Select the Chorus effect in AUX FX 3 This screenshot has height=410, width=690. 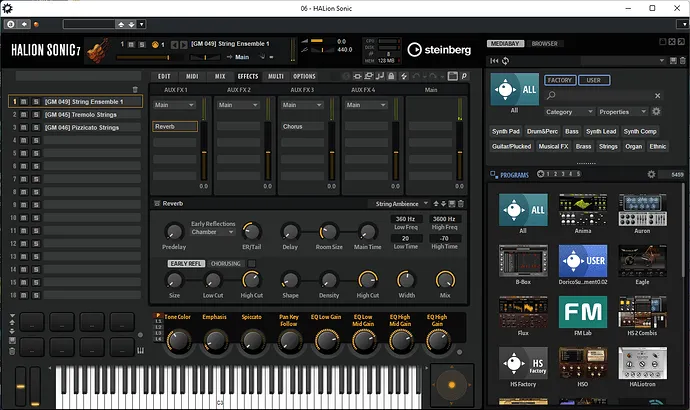click(302, 126)
